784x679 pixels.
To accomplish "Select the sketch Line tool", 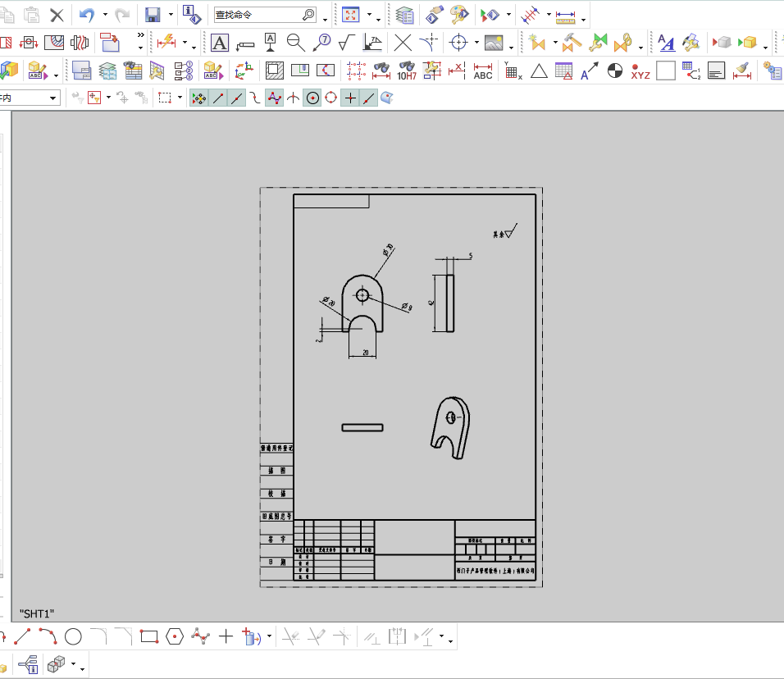I will pyautogui.click(x=22, y=636).
